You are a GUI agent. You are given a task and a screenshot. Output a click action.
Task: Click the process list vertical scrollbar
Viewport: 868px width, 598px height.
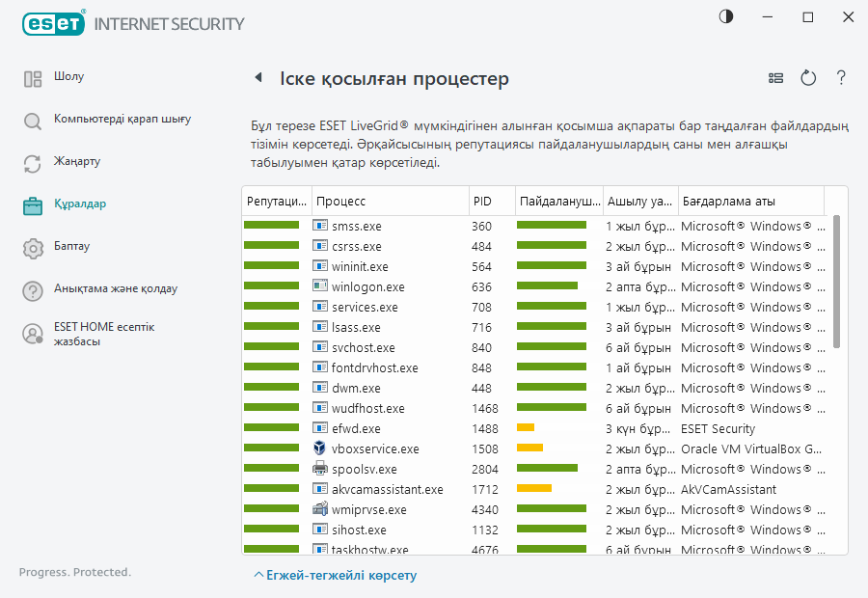coord(836,282)
